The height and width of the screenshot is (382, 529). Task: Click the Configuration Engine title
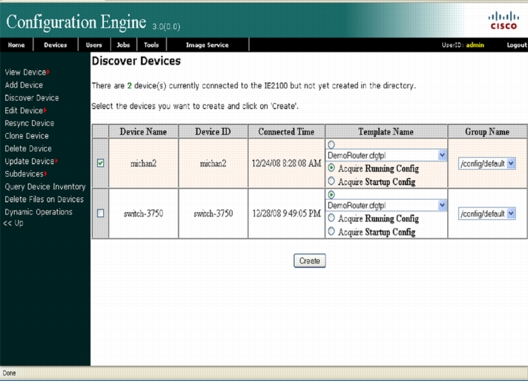[x=76, y=22]
